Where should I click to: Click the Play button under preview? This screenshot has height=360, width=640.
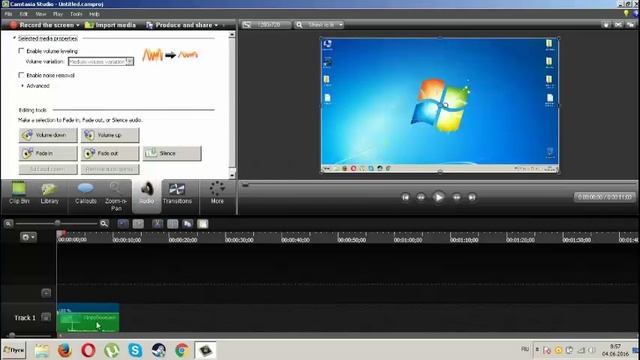[x=438, y=197]
